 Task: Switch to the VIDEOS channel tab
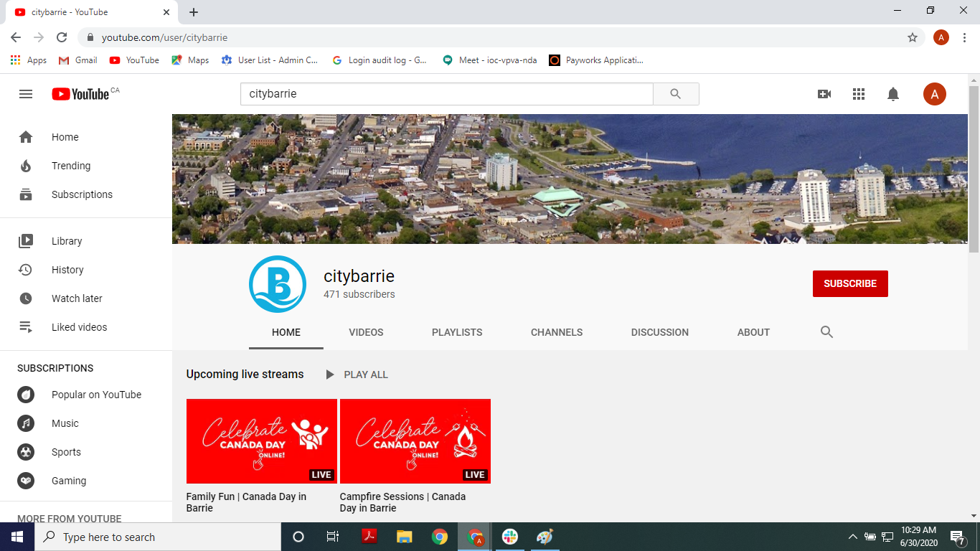[366, 332]
